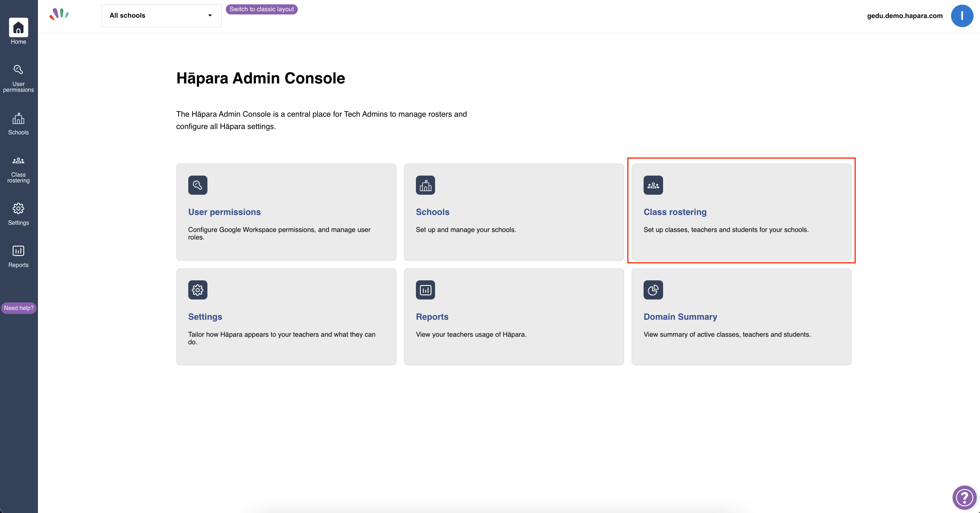
Task: Click the bar chart icon on Reports card
Action: 425,290
